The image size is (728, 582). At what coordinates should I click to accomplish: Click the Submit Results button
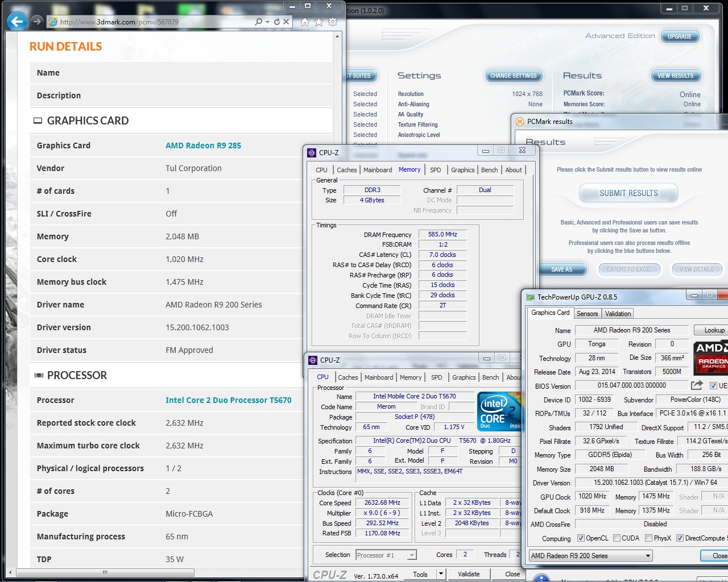point(628,193)
